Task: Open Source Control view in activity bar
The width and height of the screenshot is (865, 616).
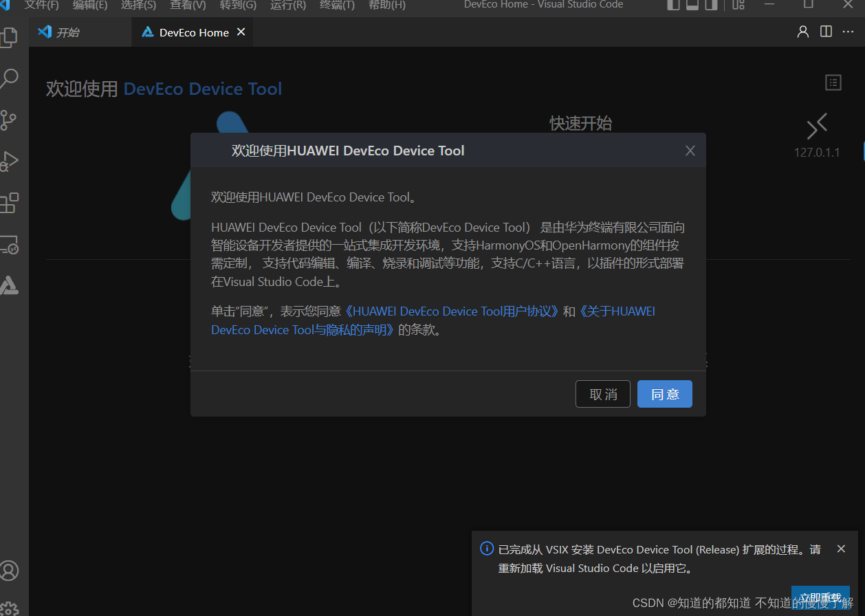Action: pos(8,120)
